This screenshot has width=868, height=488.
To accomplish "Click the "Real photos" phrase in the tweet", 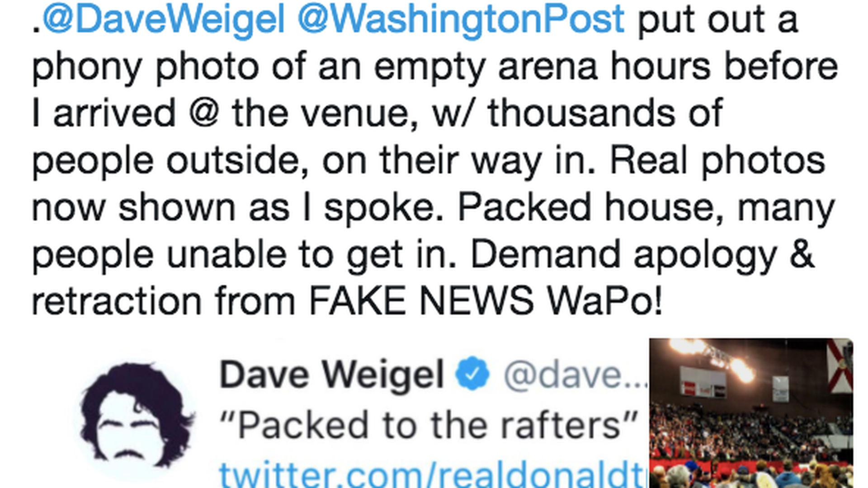I will click(x=718, y=161).
